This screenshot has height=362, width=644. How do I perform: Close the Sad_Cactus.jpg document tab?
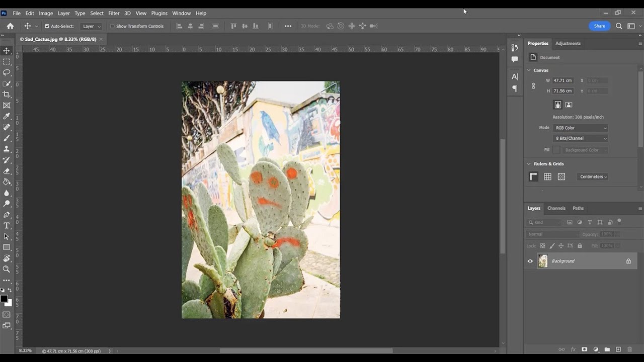(x=101, y=39)
